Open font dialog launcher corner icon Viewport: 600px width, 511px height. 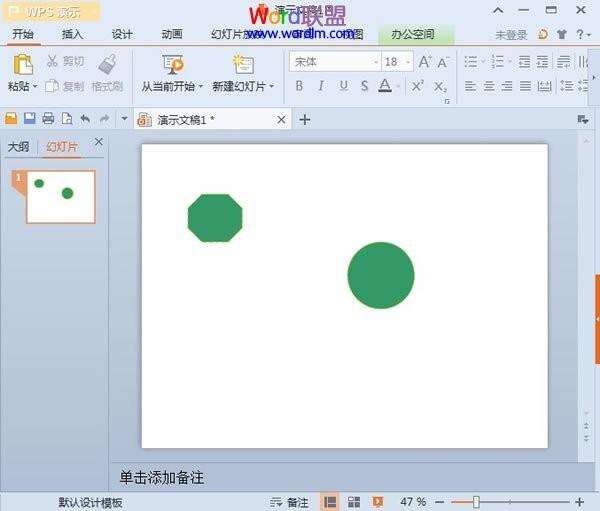[x=447, y=101]
